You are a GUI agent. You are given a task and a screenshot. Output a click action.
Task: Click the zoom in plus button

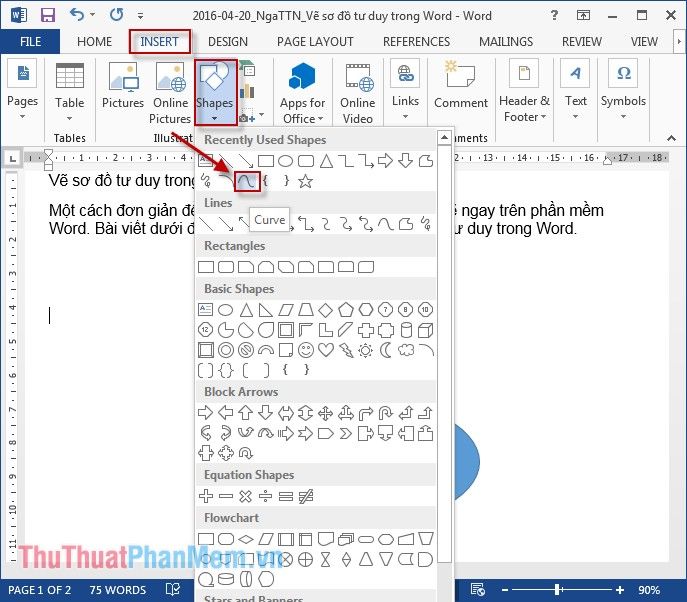tap(620, 590)
